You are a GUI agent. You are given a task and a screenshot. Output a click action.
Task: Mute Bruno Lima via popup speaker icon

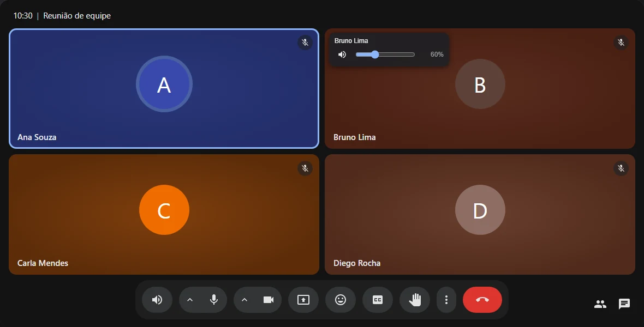(x=342, y=55)
